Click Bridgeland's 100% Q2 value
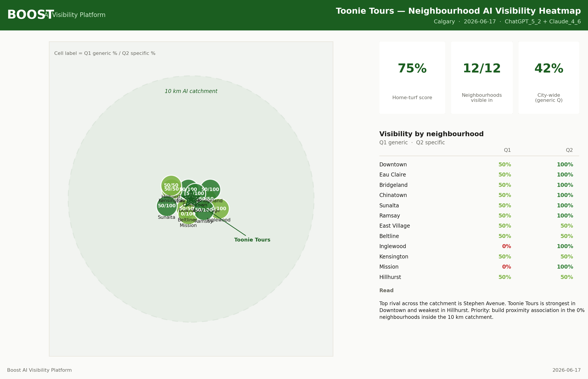The width and height of the screenshot is (588, 379). click(565, 185)
